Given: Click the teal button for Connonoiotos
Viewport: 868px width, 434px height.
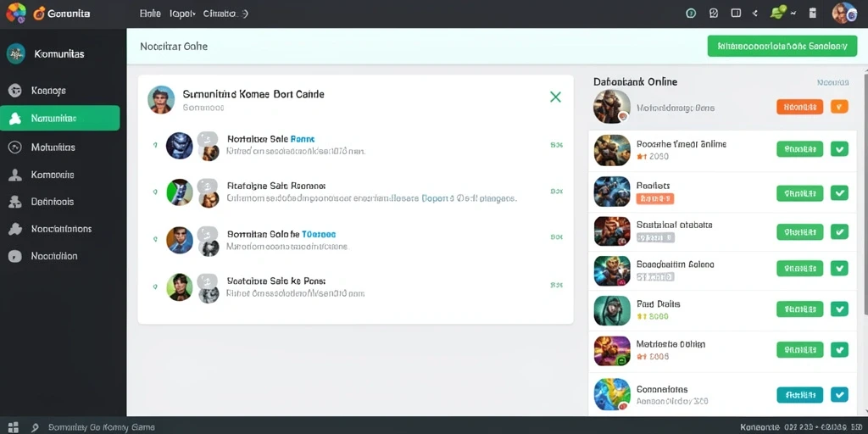Looking at the screenshot, I should pos(800,395).
